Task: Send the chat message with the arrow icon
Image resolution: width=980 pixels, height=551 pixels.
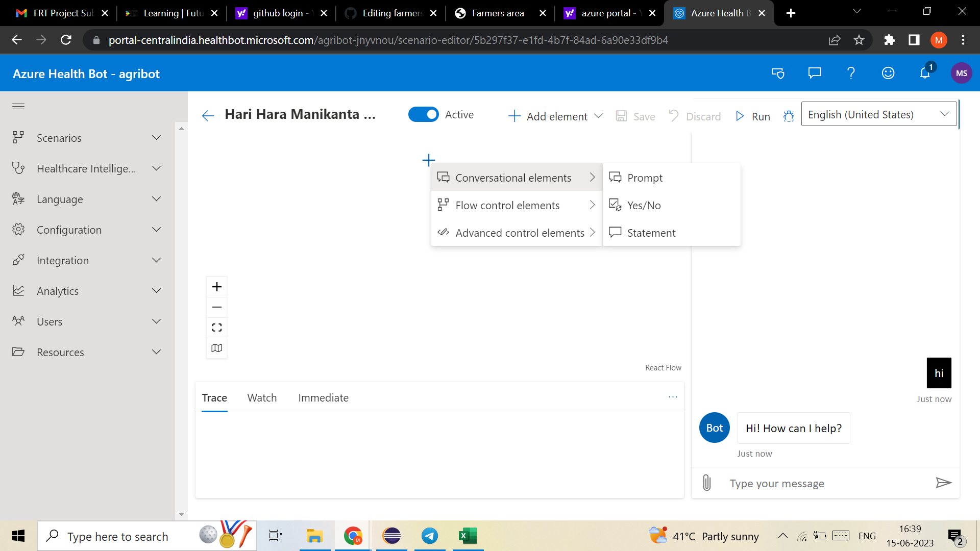Action: [944, 483]
